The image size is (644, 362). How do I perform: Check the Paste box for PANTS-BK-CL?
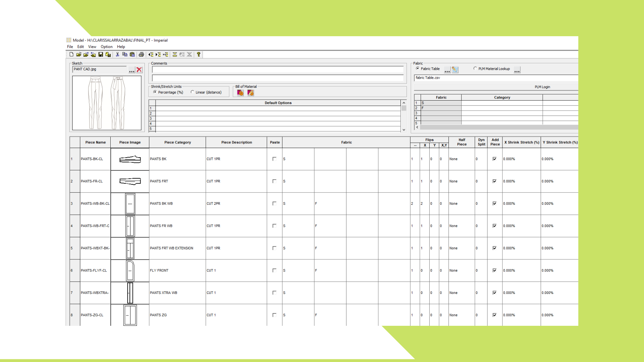coord(274,159)
